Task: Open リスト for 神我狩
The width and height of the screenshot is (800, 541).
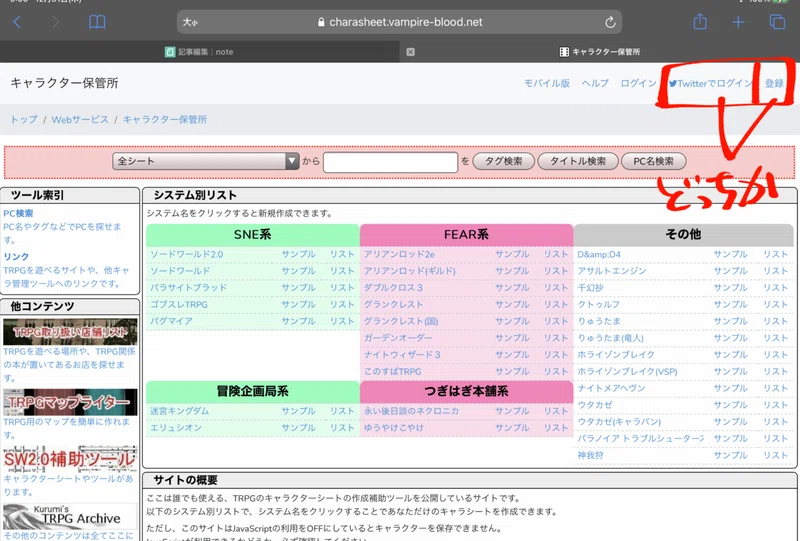Action: [x=776, y=455]
